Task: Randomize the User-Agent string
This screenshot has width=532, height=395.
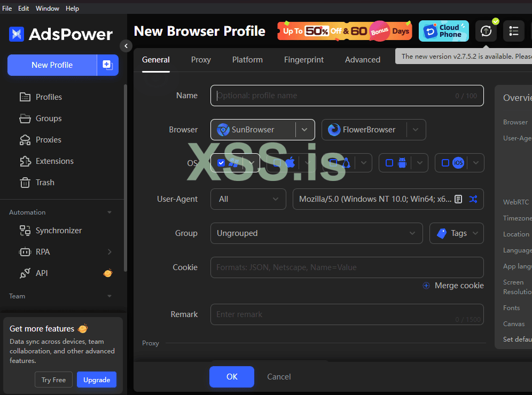Action: (473, 199)
